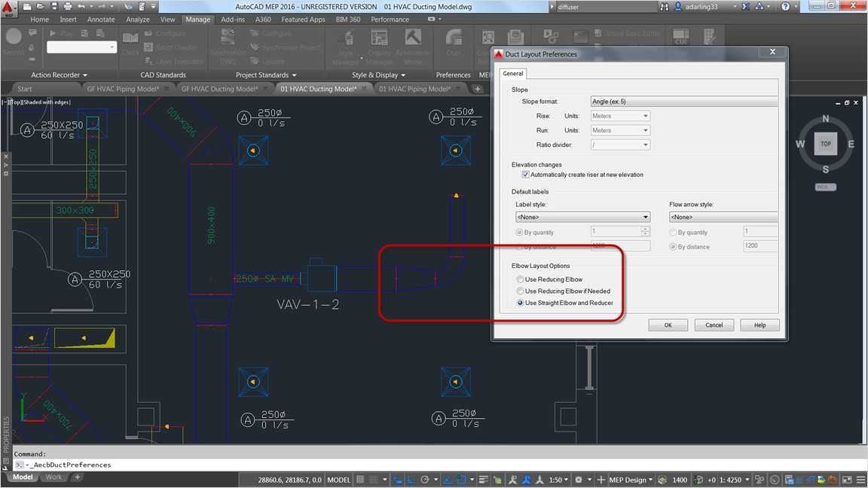This screenshot has height=488, width=868.
Task: Select flow arrow By distance radio
Action: (x=673, y=247)
